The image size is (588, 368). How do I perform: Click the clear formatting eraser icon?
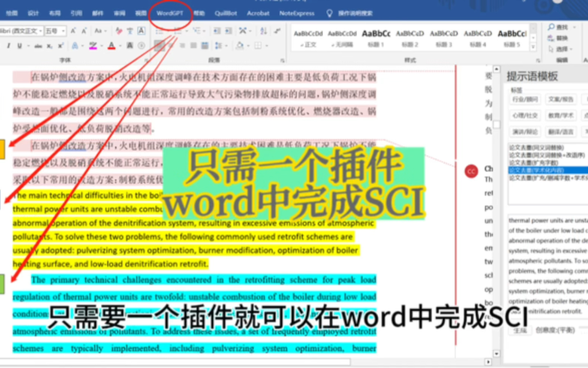click(119, 31)
